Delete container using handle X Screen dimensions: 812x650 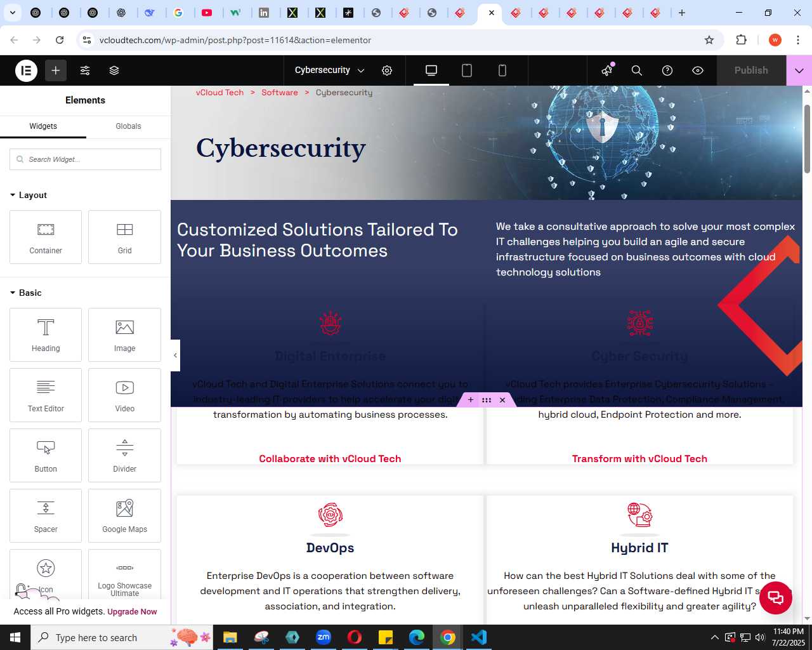pos(502,400)
